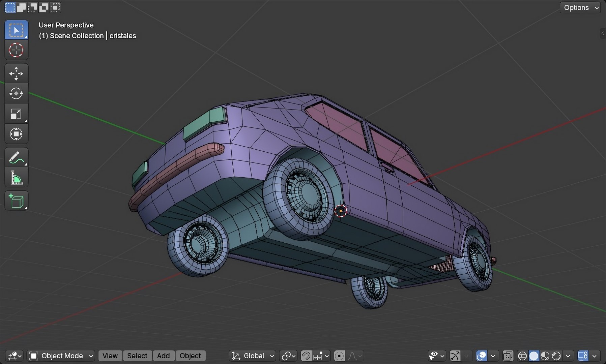
Task: Set selection mode to Set New
Action: pyautogui.click(x=10, y=7)
